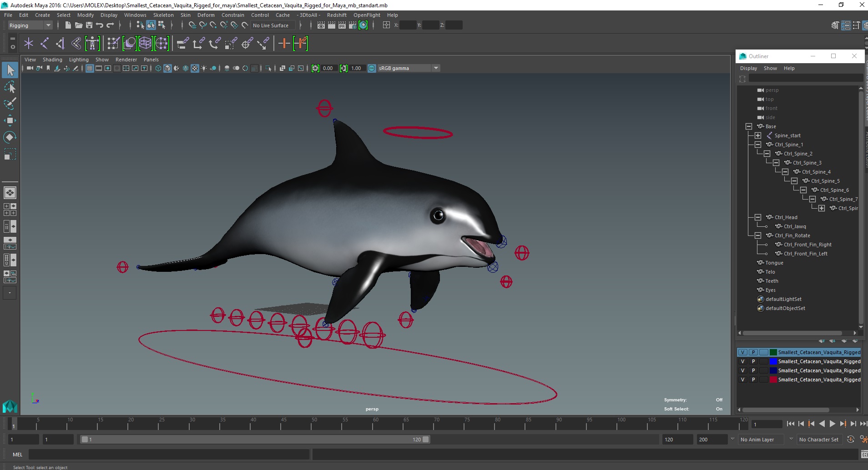Viewport: 868px width, 470px height.
Task: Open the Rigging menu set dropdown
Action: coord(30,25)
